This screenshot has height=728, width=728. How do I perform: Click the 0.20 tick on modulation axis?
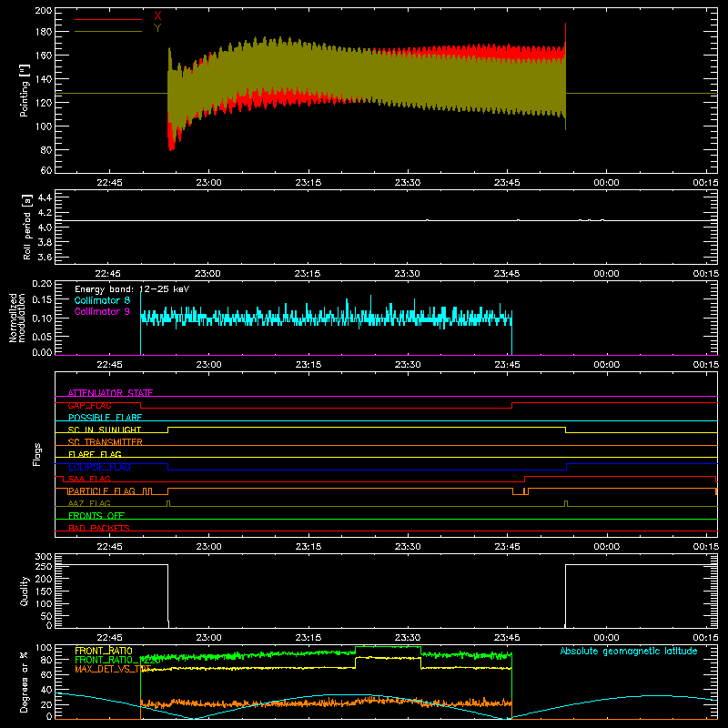(43, 284)
